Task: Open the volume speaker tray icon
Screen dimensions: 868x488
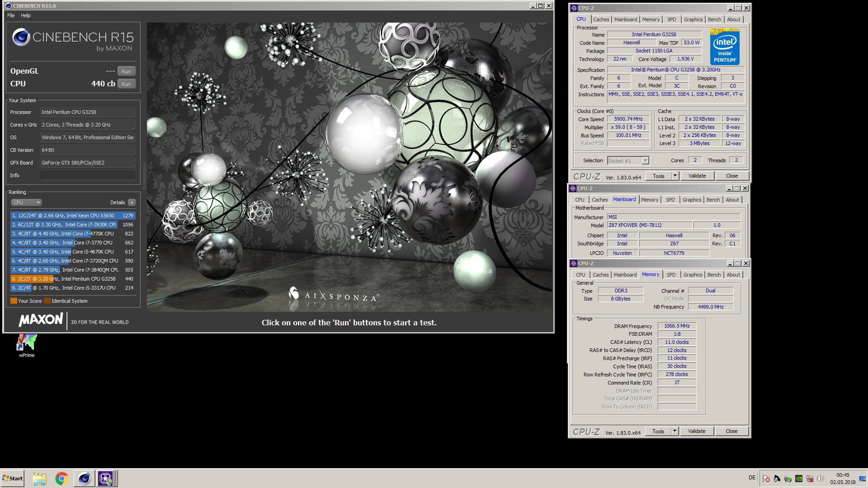Action: tap(821, 479)
